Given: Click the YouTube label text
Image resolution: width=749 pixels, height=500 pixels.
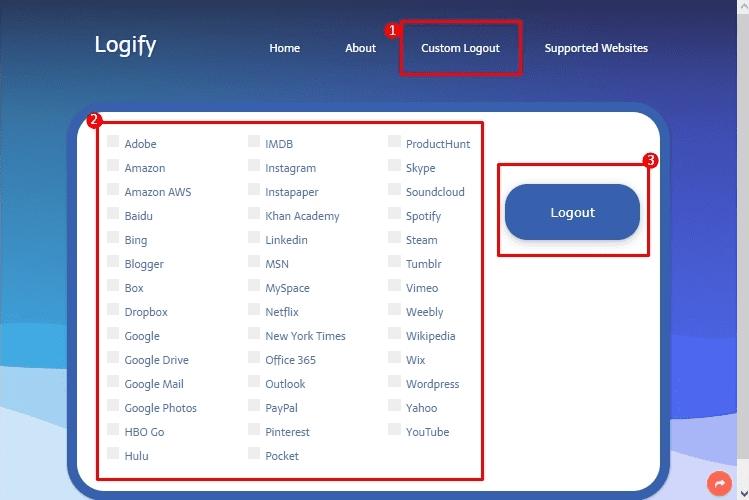Looking at the screenshot, I should pyautogui.click(x=428, y=432).
